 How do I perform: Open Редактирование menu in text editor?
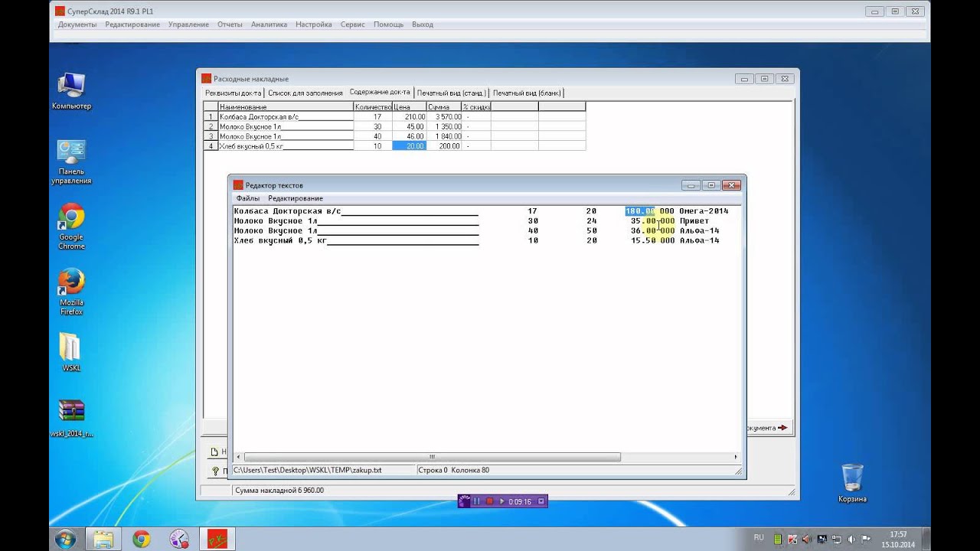(296, 198)
